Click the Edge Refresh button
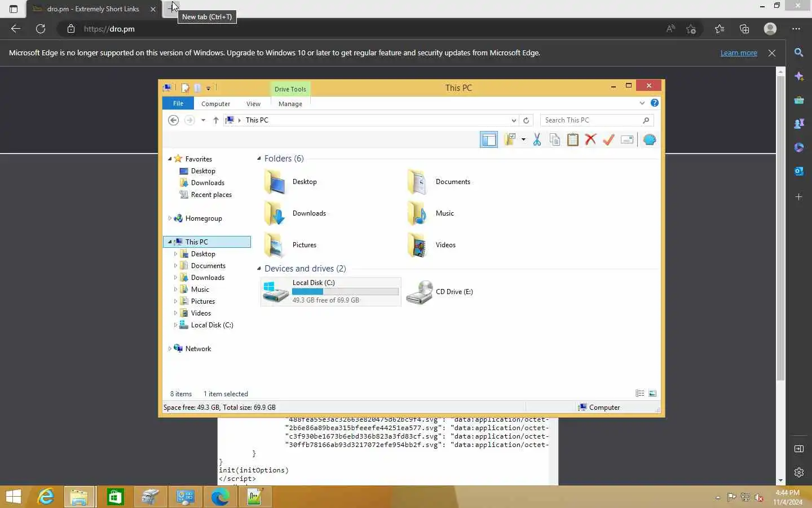The width and height of the screenshot is (812, 508). (41, 29)
